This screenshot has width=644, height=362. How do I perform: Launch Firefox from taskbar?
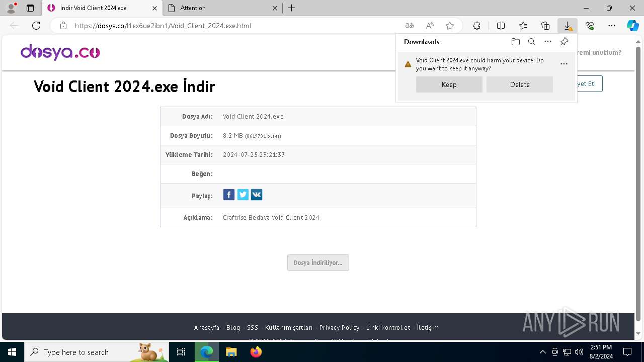pos(256,352)
